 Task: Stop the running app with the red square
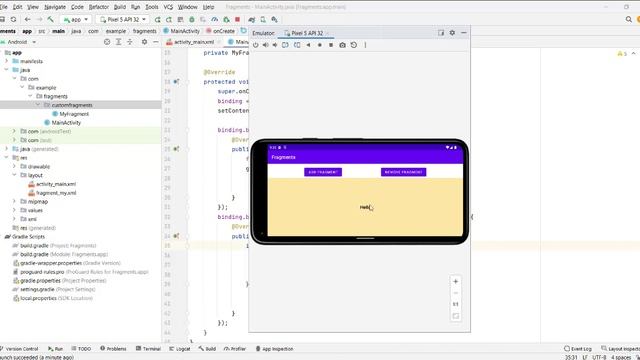tap(238, 19)
